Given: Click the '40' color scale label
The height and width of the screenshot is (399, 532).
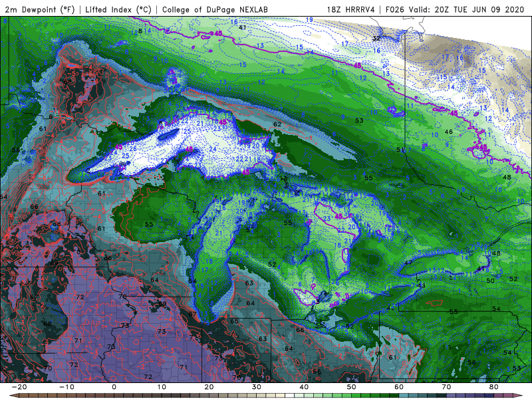Looking at the screenshot, I should coord(304,387).
